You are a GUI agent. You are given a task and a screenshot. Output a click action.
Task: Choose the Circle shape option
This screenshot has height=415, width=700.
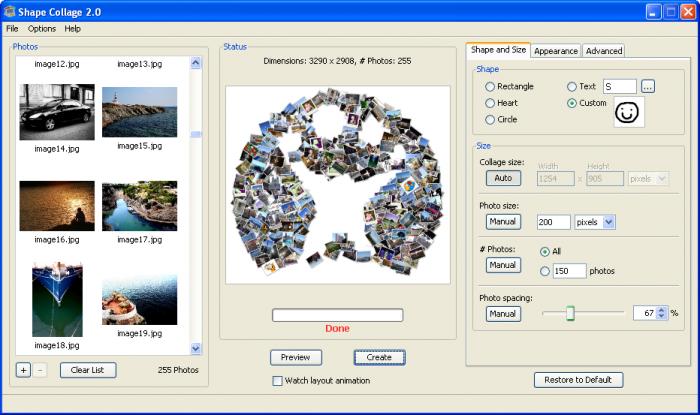click(x=490, y=119)
